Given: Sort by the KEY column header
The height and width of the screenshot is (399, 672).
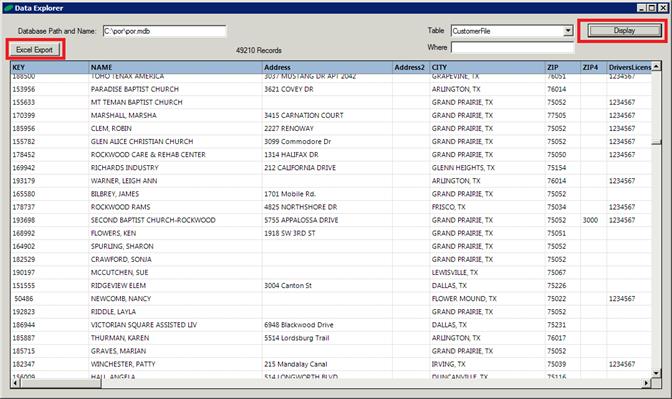Looking at the screenshot, I should point(49,67).
